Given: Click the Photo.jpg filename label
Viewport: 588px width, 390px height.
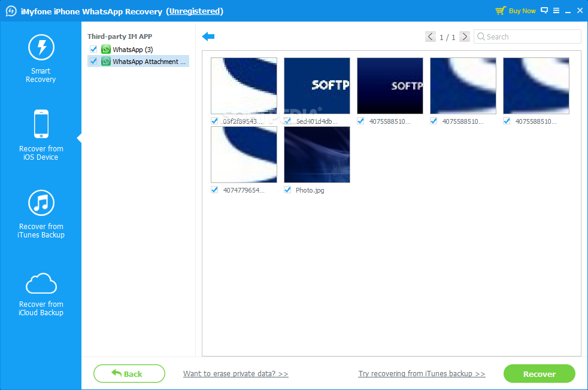Looking at the screenshot, I should [310, 190].
